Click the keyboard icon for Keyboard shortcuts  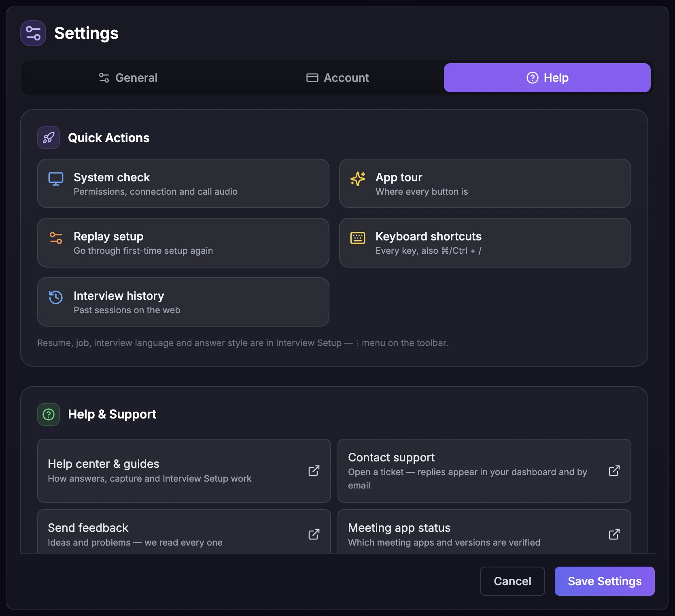click(x=358, y=238)
